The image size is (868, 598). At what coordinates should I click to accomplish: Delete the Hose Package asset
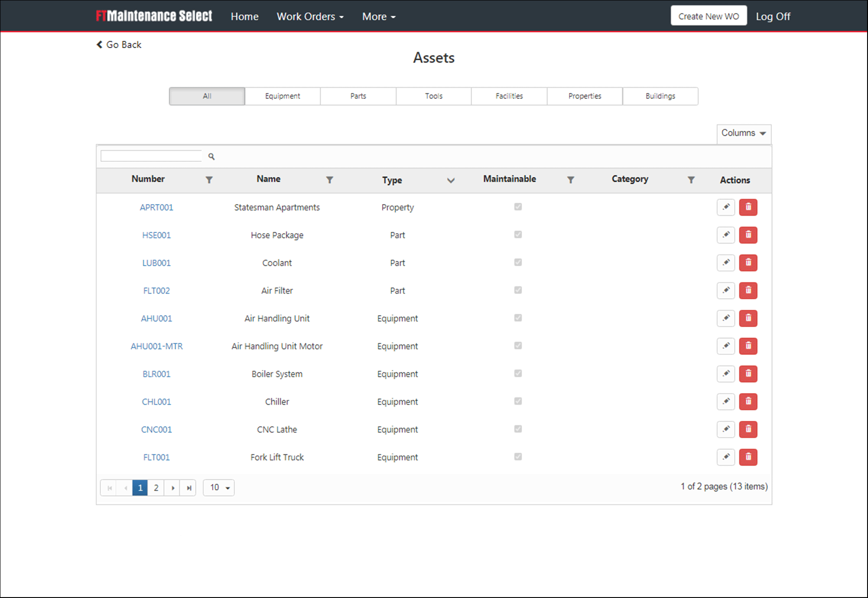(748, 235)
